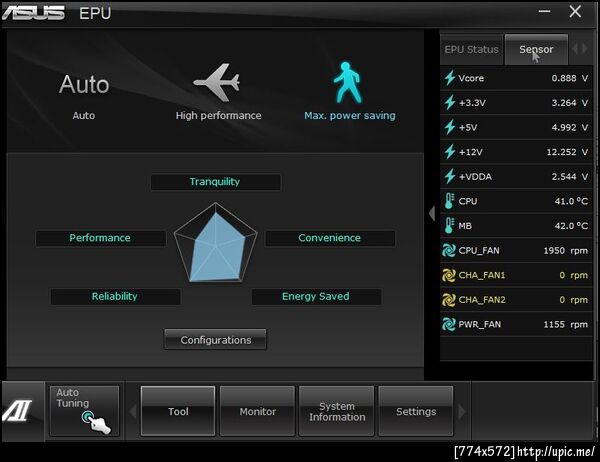600x462 pixels.
Task: Go to the previous side-panel tab
Action: tap(575, 49)
